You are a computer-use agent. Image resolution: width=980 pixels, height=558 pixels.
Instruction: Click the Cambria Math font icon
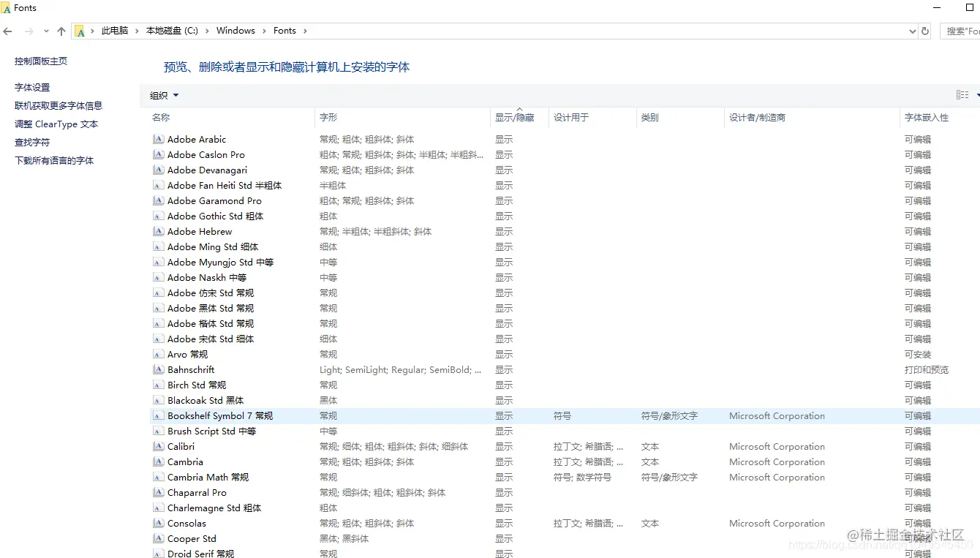pyautogui.click(x=158, y=477)
